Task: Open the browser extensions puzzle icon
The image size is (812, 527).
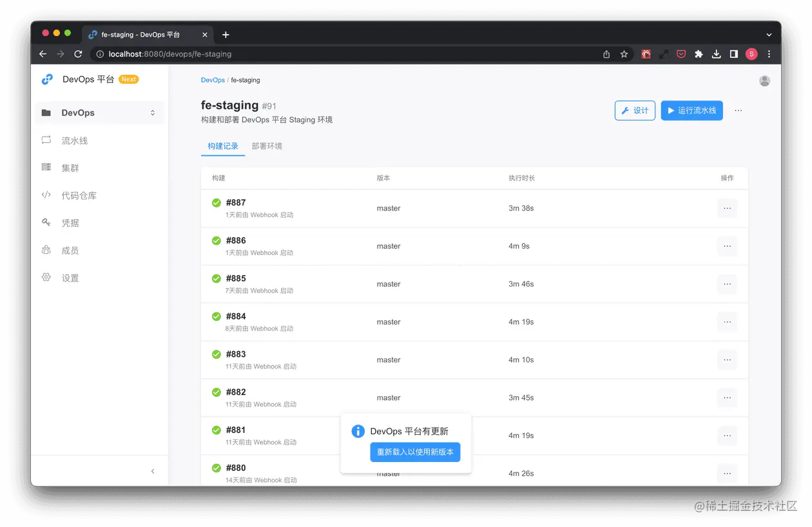Action: [x=699, y=54]
